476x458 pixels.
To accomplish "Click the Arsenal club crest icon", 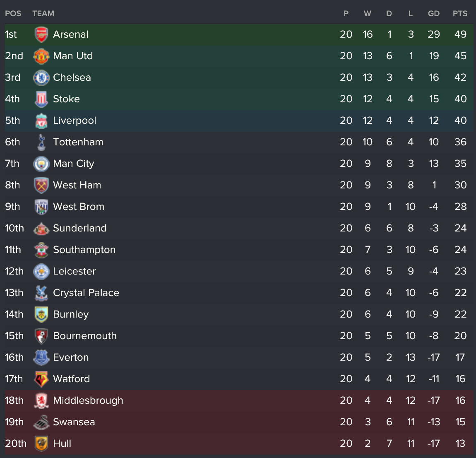I will pyautogui.click(x=41, y=35).
